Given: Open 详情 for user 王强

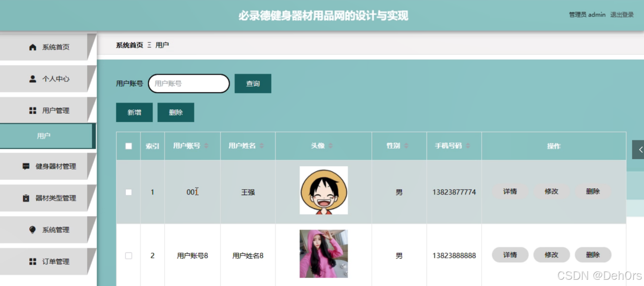Looking at the screenshot, I should [510, 191].
